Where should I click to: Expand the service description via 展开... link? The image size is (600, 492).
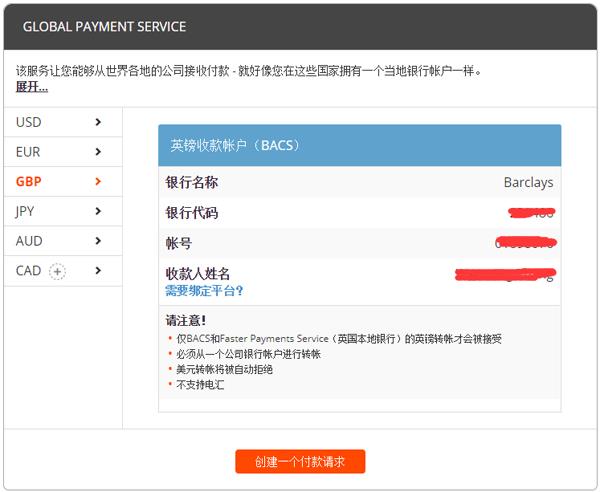coord(32,87)
